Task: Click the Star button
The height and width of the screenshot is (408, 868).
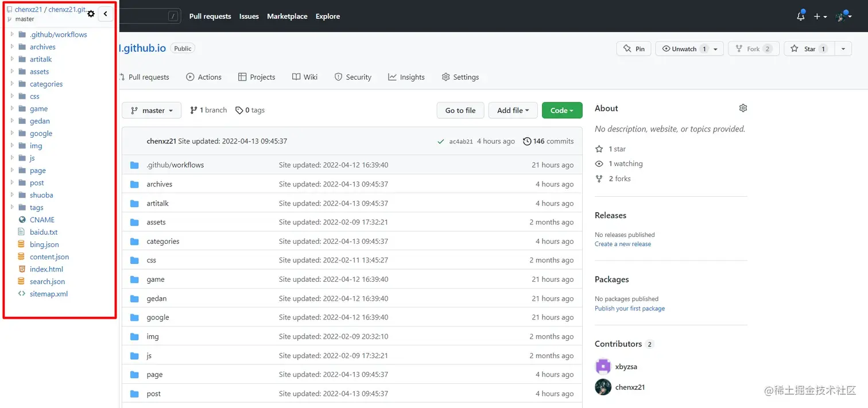Action: click(x=809, y=49)
